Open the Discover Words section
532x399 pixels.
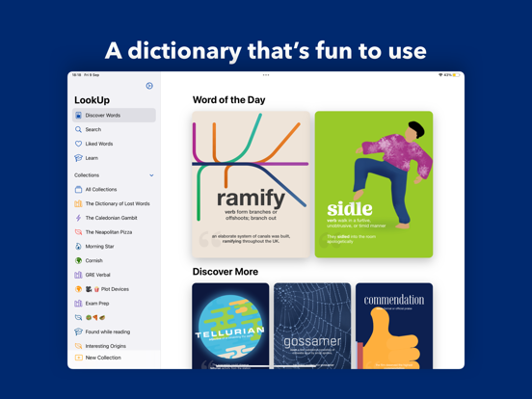tap(114, 116)
